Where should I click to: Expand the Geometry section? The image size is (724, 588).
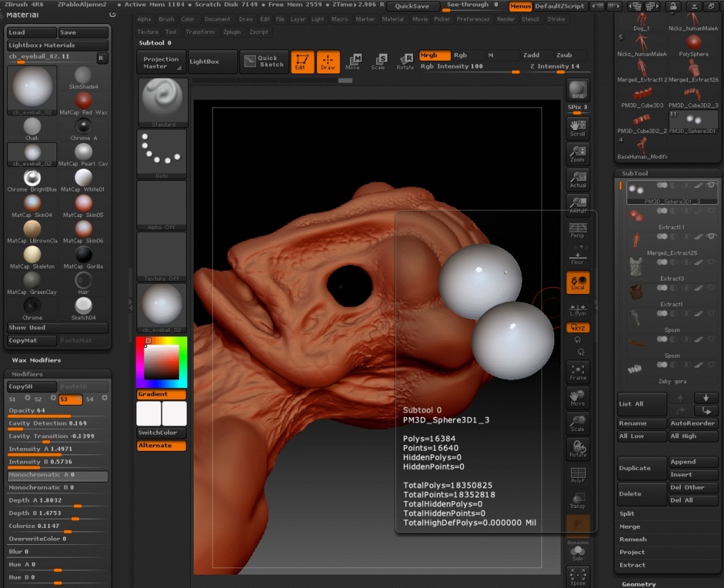(638, 584)
